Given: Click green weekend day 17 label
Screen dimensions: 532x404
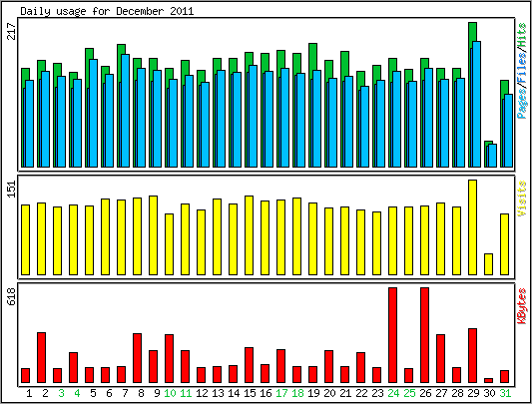Looking at the screenshot, I should click(x=281, y=393).
